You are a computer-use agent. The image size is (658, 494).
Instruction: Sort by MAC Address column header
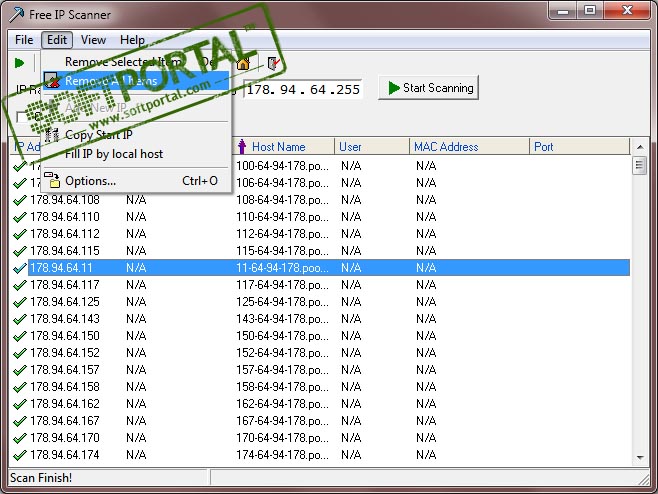tap(470, 146)
